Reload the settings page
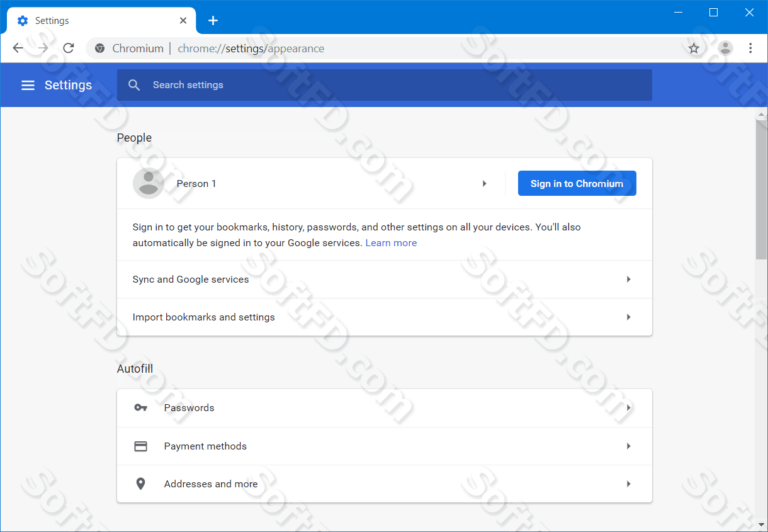The image size is (768, 532). coord(69,48)
